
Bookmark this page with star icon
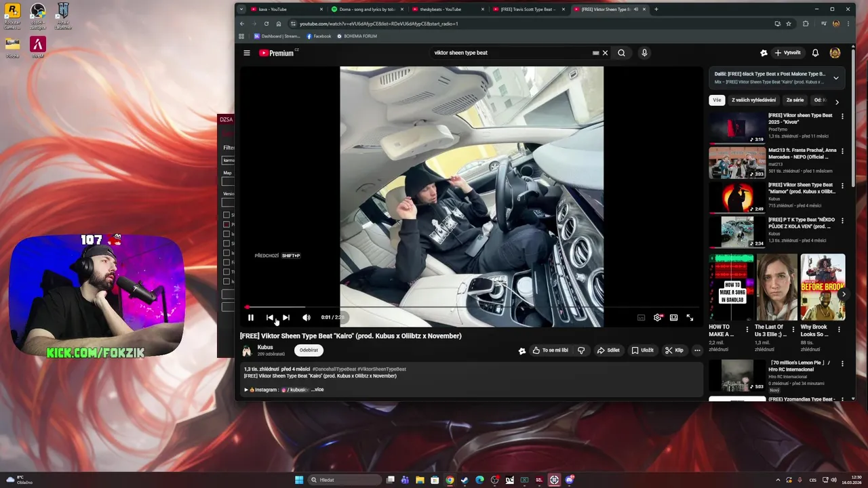point(789,24)
